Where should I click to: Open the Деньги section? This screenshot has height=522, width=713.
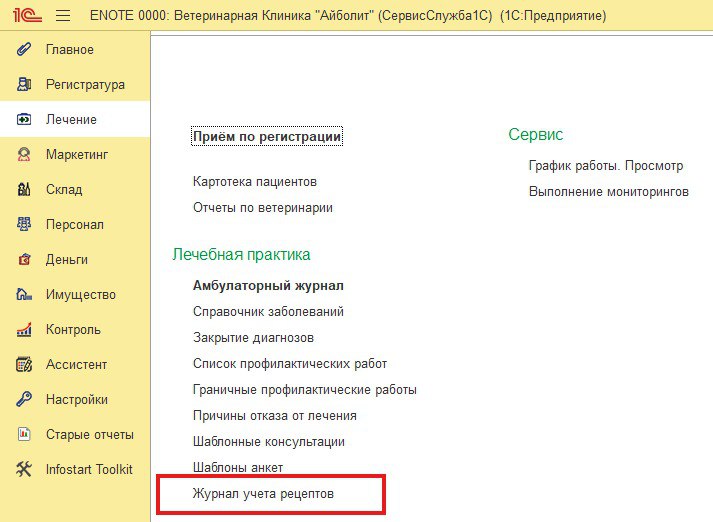[x=66, y=259]
